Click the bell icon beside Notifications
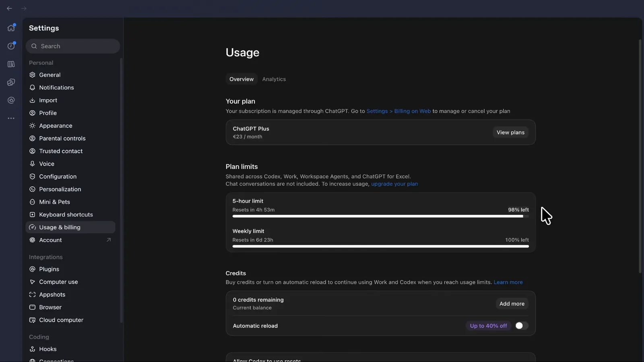Screen dimensions: 644x362 pos(33,88)
